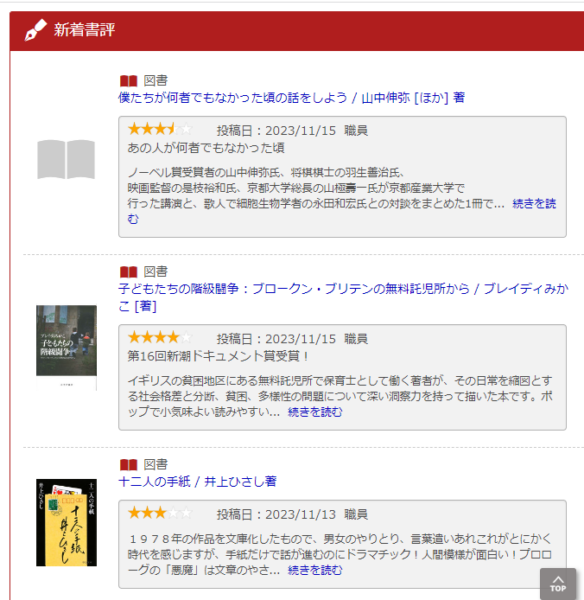Screen dimensions: 584x600
Task: Click the red book icon above 十二人の手紙
Action: 129,465
